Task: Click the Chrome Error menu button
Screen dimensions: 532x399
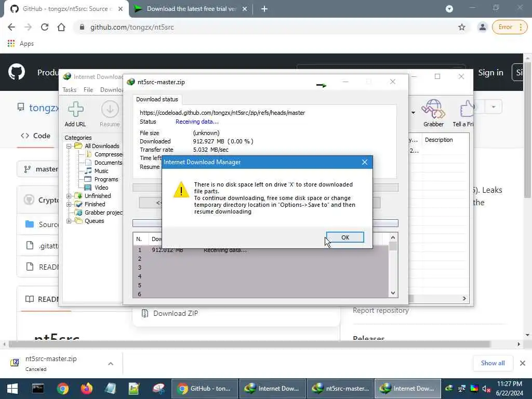Action: pos(509,27)
